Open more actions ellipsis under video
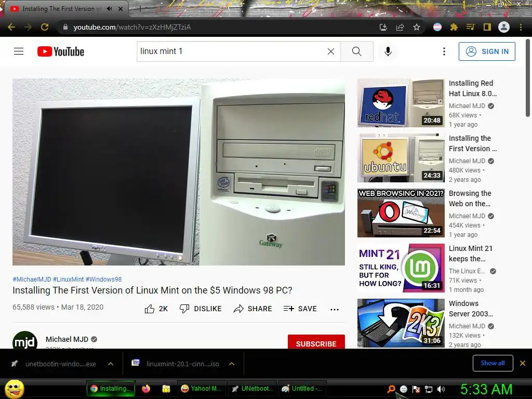532x399 pixels. coord(335,309)
